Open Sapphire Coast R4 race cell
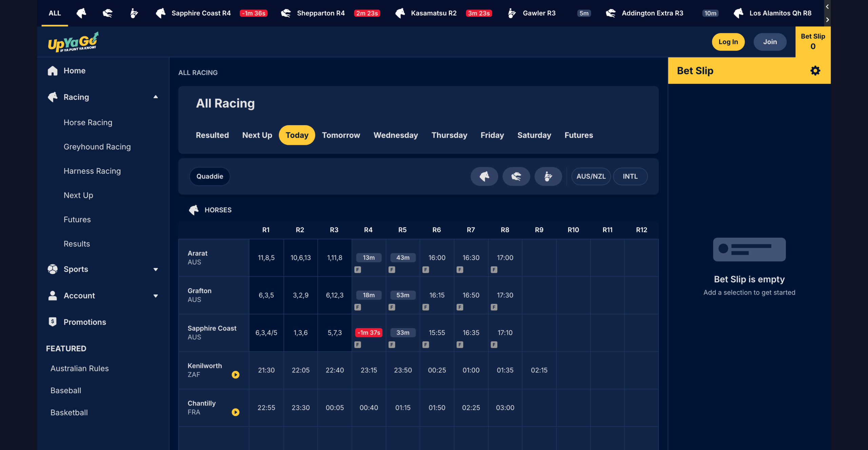Image resolution: width=868 pixels, height=450 pixels. [x=369, y=333]
